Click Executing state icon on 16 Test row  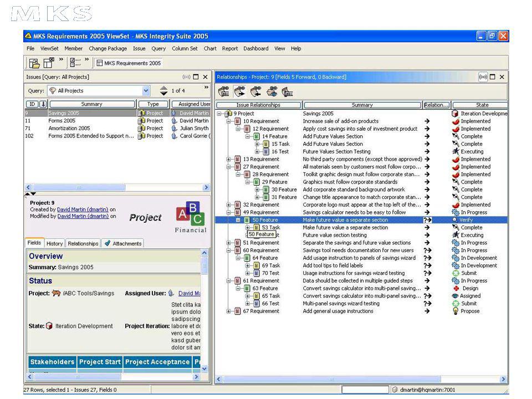pyautogui.click(x=456, y=152)
